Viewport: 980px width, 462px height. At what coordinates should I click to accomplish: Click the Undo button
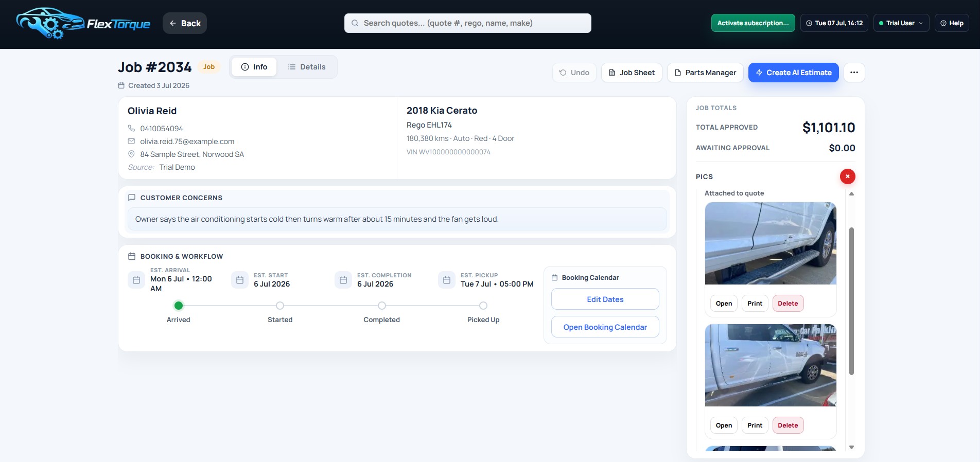click(x=574, y=73)
